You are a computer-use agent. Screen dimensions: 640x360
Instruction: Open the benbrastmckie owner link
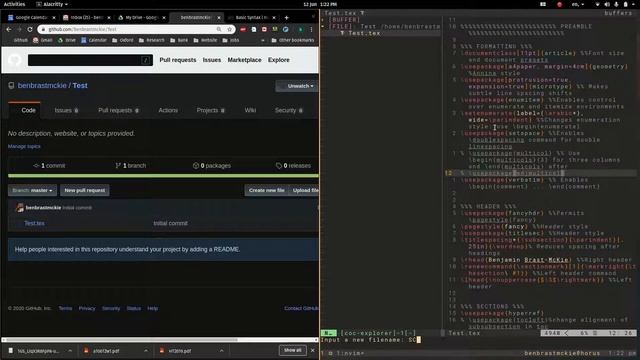click(42, 85)
